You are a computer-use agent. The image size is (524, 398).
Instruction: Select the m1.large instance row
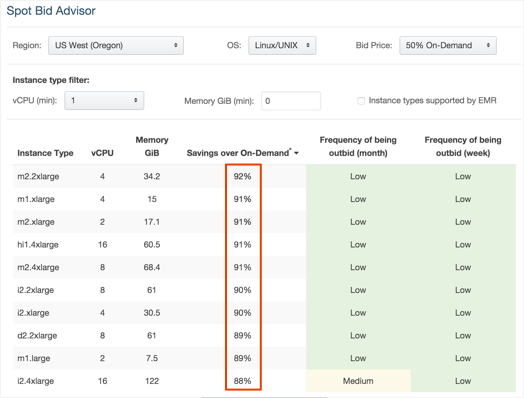[264, 358]
